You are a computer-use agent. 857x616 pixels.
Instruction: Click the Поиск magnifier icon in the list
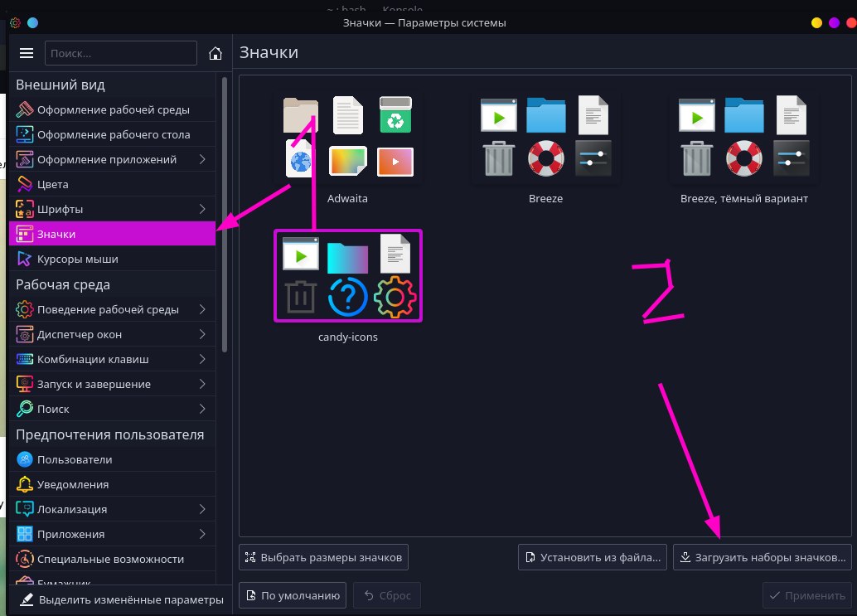click(25, 409)
